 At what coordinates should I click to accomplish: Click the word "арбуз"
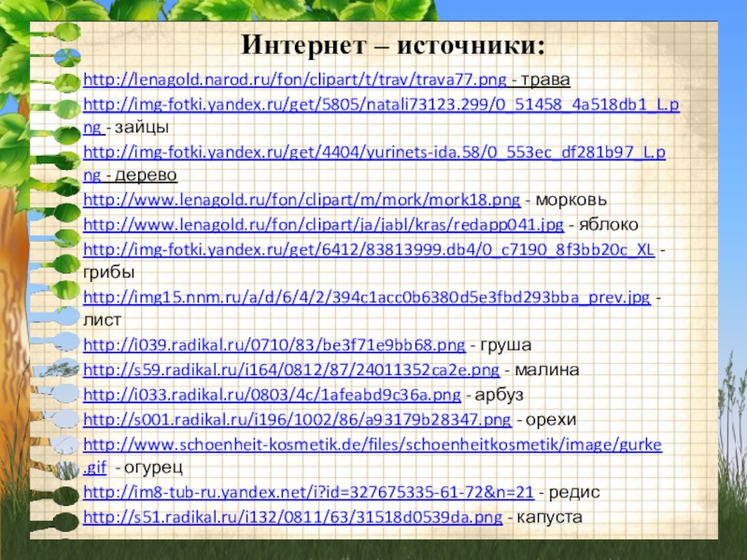tap(499, 394)
